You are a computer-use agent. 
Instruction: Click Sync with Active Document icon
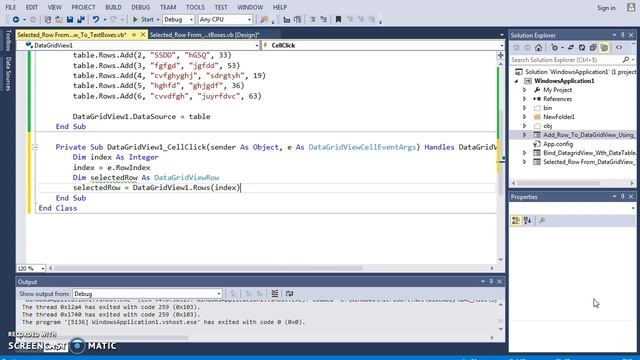pos(571,48)
